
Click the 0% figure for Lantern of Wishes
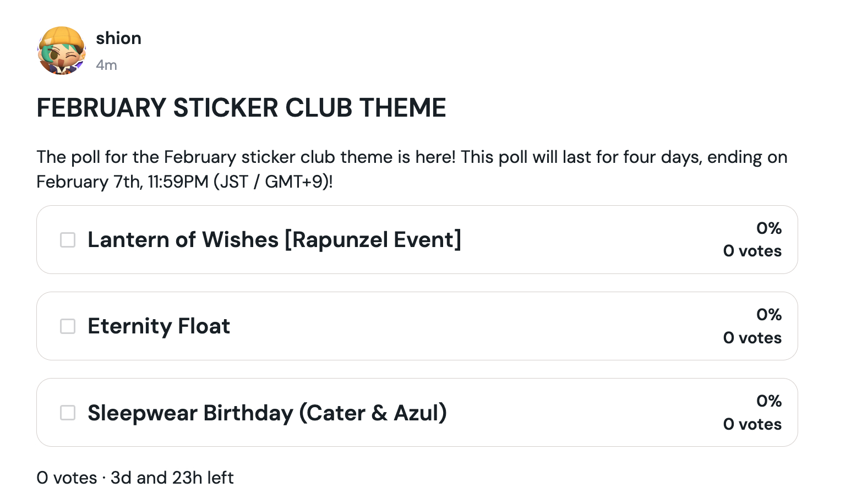click(x=768, y=228)
